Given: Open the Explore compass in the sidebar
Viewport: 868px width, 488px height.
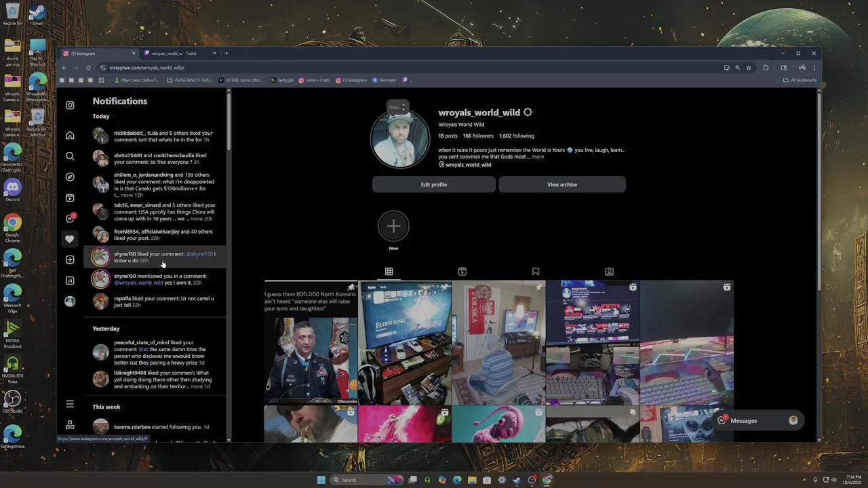Looking at the screenshot, I should click(70, 177).
